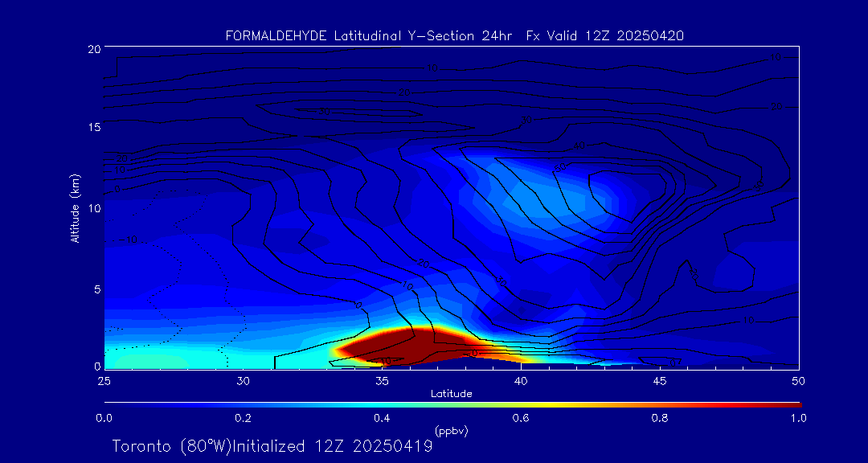Select the "Altitude (km)" y-axis label

76,208
